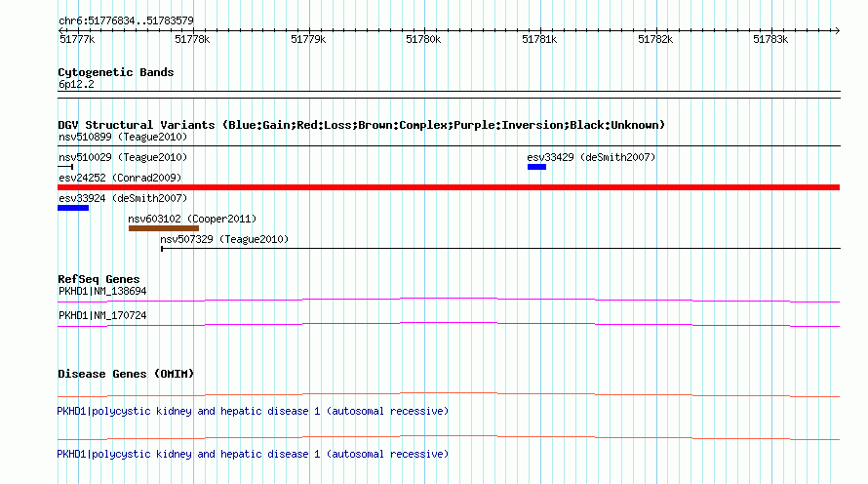Select the 6p12.2 band label
Viewport: 868px width, 484px height.
(76, 85)
